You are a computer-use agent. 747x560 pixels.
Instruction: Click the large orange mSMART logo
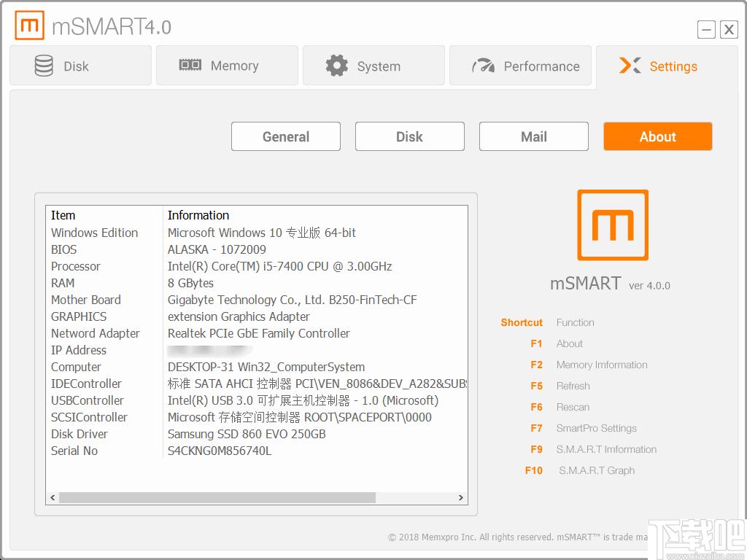613,225
